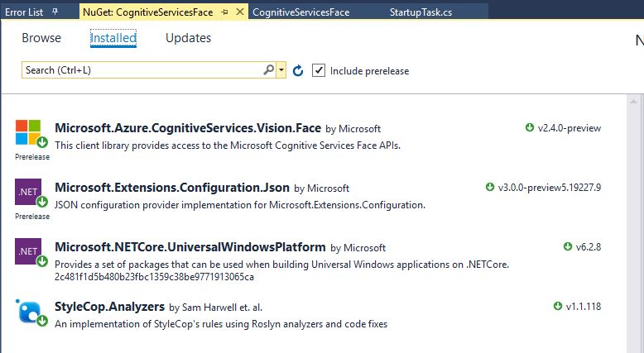Close the NuGet CognitiveServicesFace tab

pos(239,12)
